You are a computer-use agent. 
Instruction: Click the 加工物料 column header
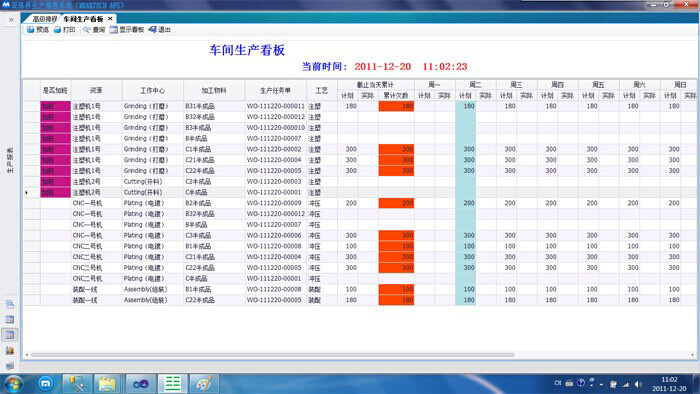214,90
